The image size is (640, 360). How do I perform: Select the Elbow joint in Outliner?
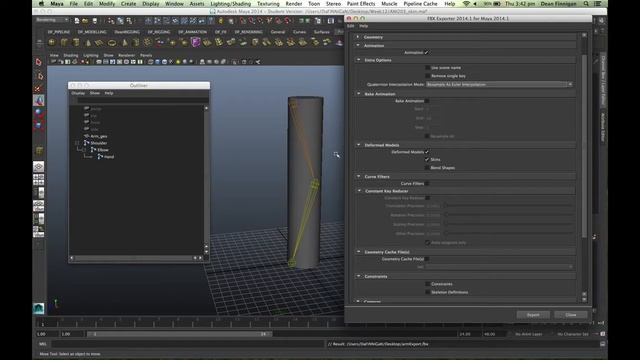point(103,150)
